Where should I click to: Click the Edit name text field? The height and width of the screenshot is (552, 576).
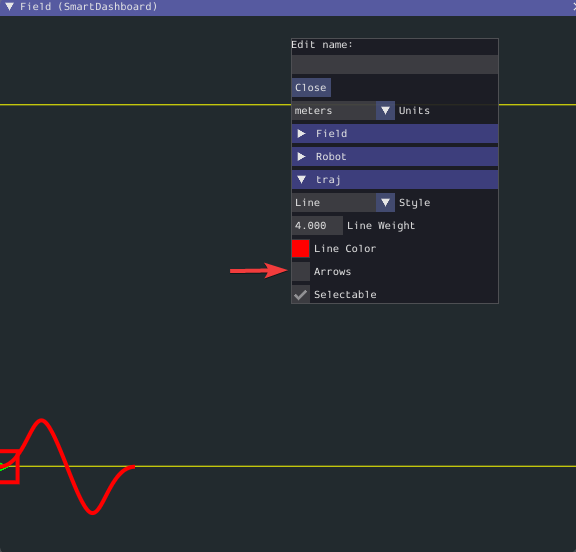click(395, 65)
